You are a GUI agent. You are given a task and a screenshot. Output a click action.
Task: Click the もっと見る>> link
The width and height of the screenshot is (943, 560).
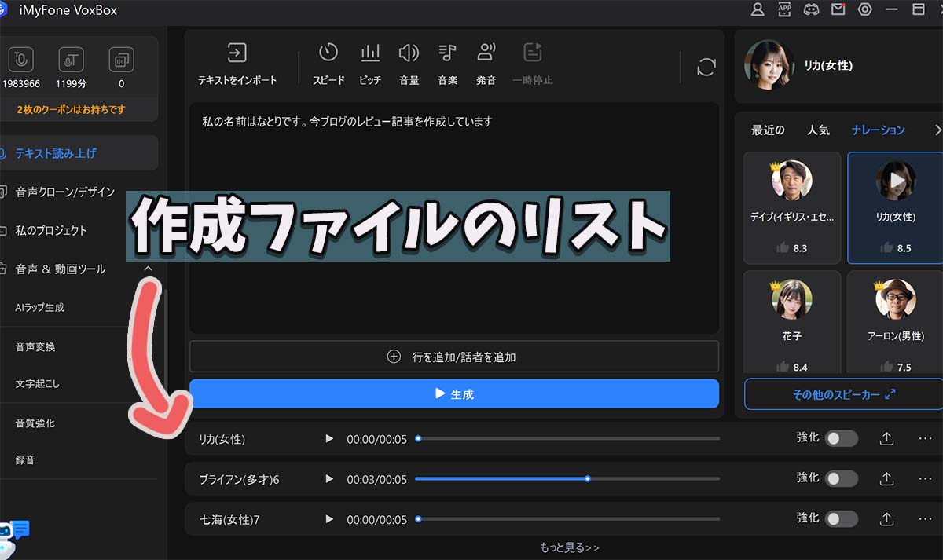570,547
